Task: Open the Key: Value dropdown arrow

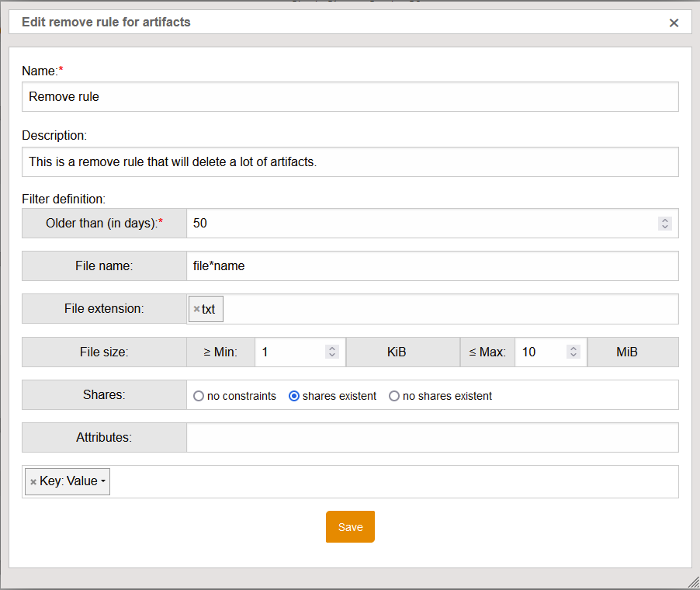Action: [103, 482]
